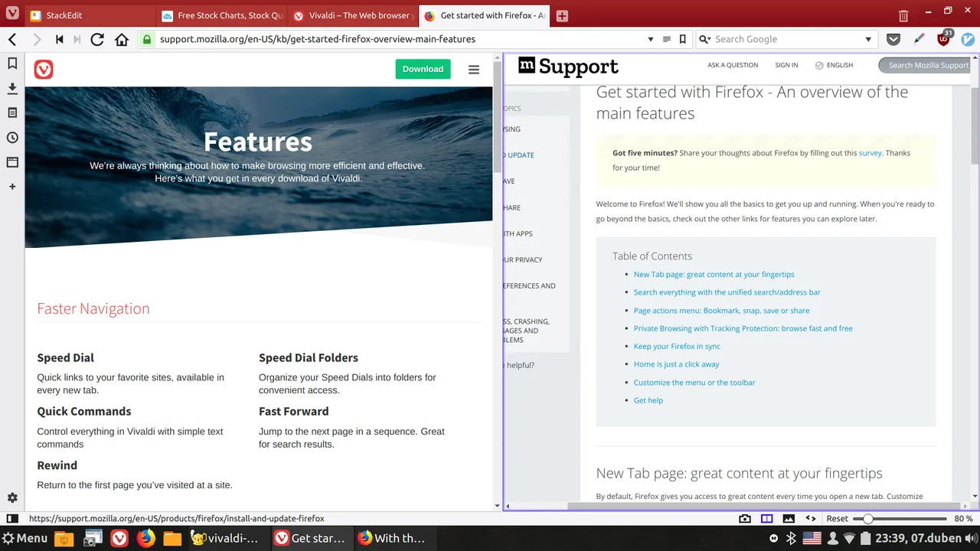This screenshot has height=551, width=980.
Task: Open page actions code icon
Action: click(x=810, y=518)
